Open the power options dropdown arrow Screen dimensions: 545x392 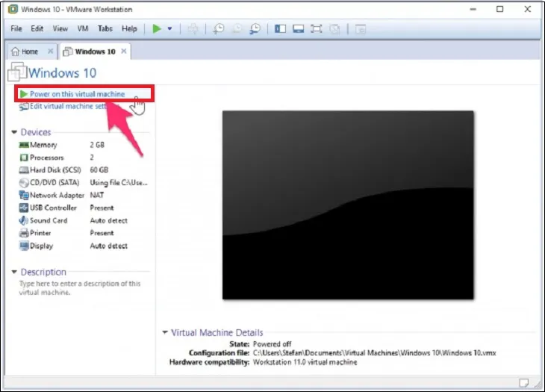click(170, 29)
